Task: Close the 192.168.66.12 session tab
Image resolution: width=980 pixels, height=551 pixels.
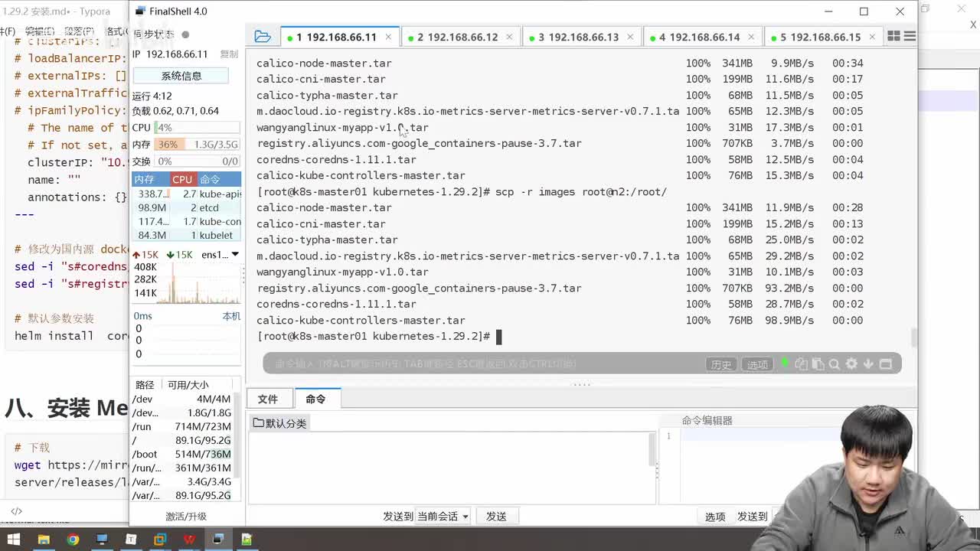Action: tap(509, 37)
